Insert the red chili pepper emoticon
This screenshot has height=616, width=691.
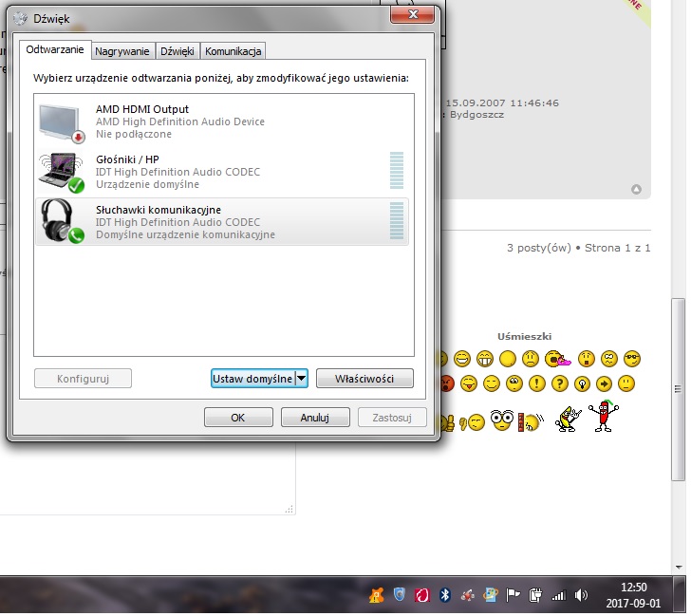tap(600, 416)
